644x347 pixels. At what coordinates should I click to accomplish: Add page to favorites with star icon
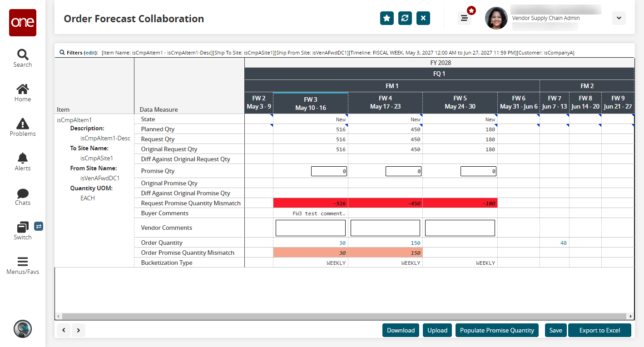point(387,18)
